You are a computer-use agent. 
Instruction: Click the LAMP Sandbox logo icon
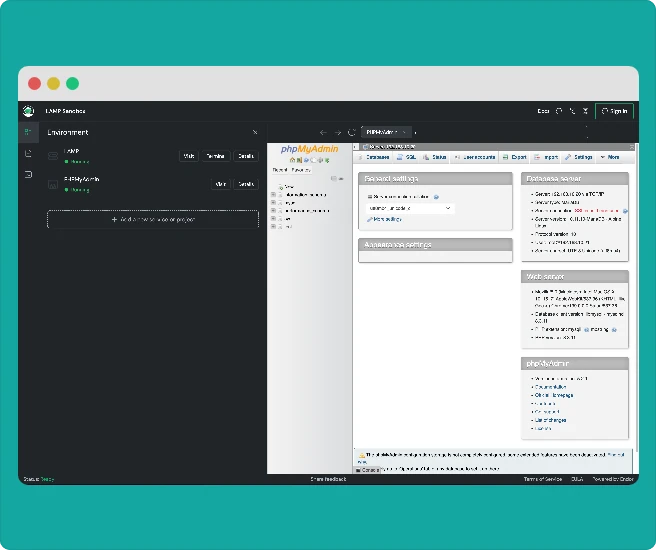[28, 111]
